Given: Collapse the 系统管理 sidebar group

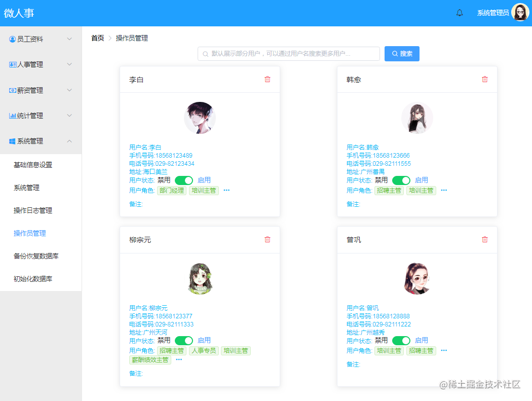Looking at the screenshot, I should [41, 141].
